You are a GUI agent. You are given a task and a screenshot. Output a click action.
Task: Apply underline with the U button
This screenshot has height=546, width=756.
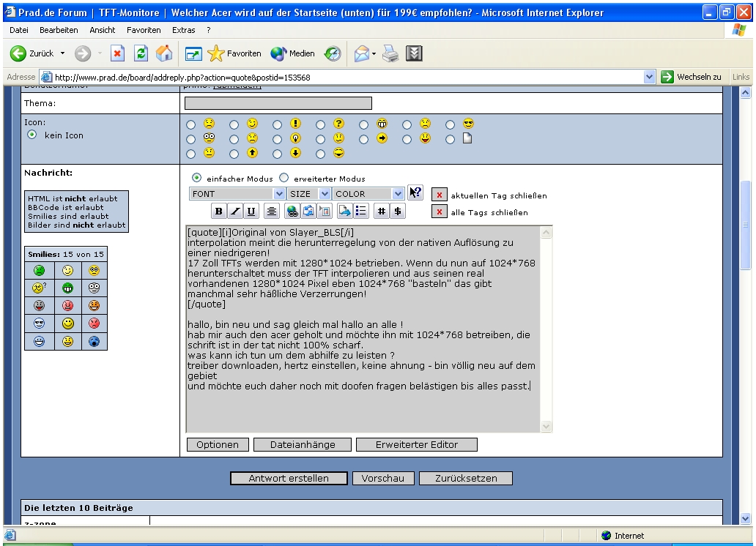click(x=251, y=212)
